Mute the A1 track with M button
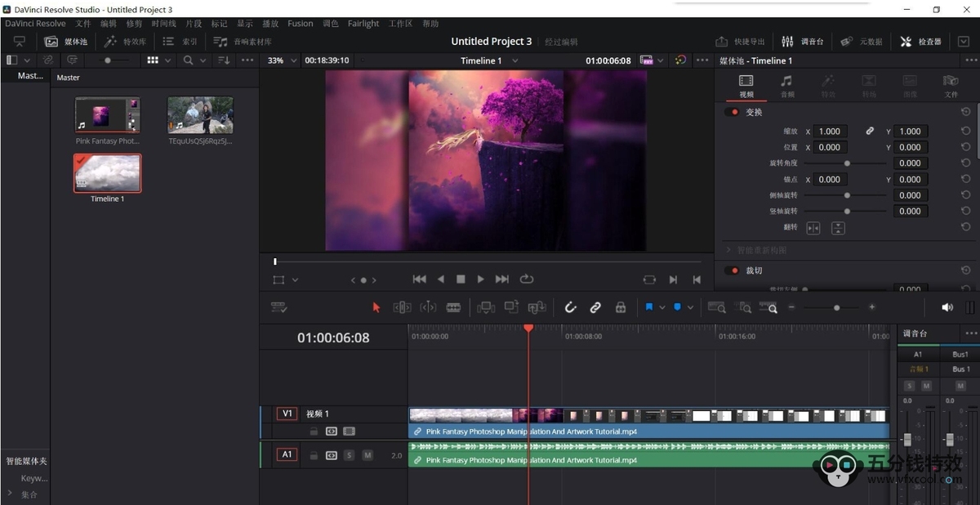980x505 pixels. point(367,455)
